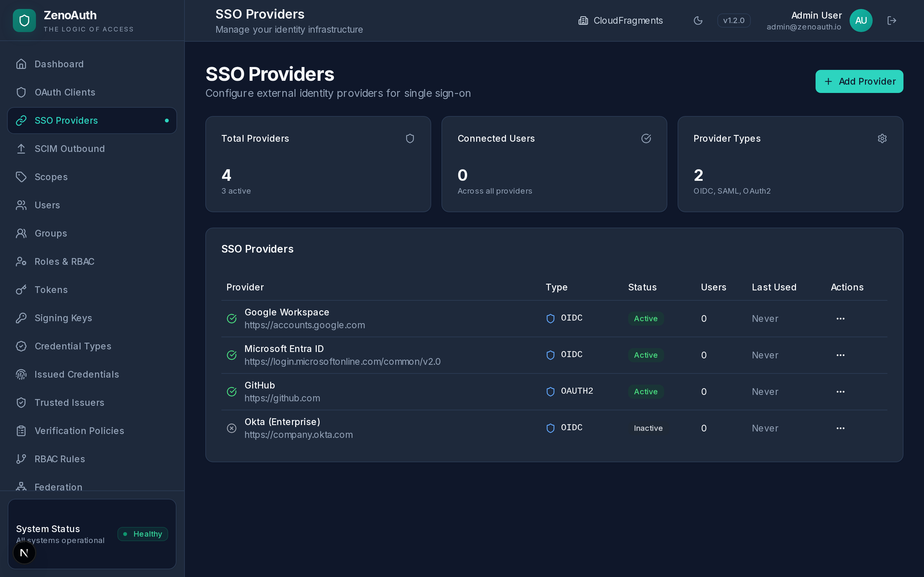Open actions menu for Okta Enterprise
The width and height of the screenshot is (924, 577).
[840, 428]
